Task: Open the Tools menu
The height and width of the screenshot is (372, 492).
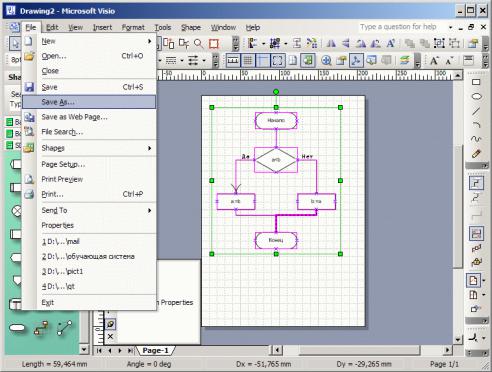Action: [163, 27]
